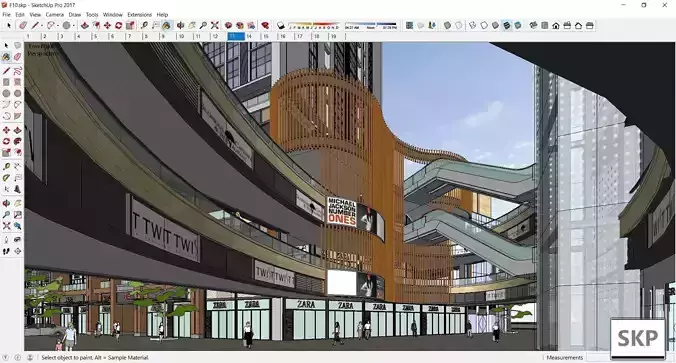The height and width of the screenshot is (363, 676).
Task: Open Extension Warehouse icon
Action: 239,25
